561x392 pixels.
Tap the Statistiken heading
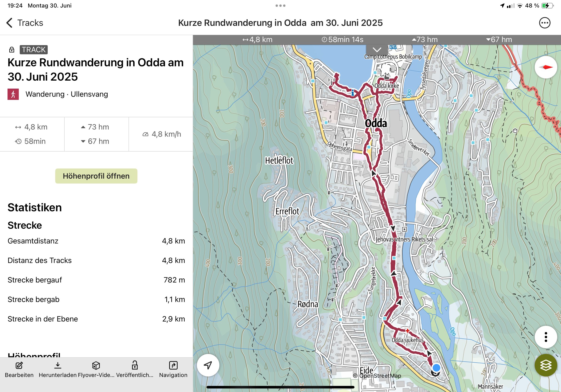[35, 208]
